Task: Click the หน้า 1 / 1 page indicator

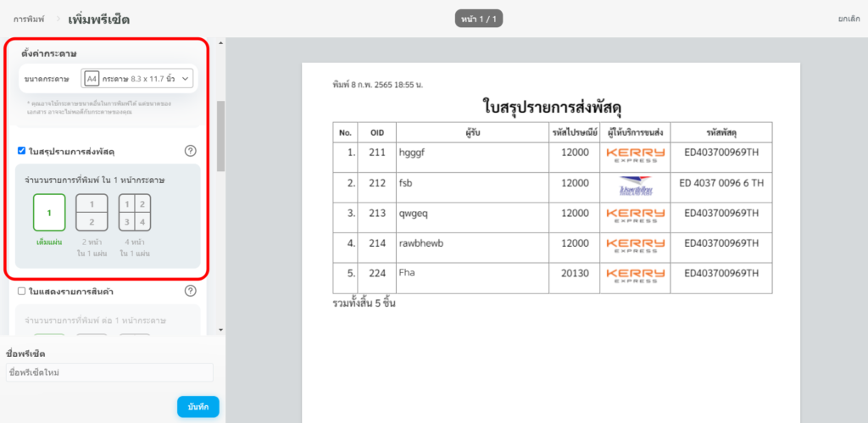Action: pyautogui.click(x=479, y=19)
